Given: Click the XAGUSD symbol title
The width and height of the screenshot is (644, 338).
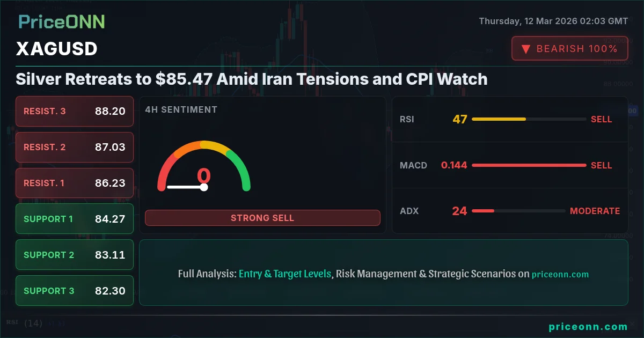Looking at the screenshot, I should (x=57, y=49).
